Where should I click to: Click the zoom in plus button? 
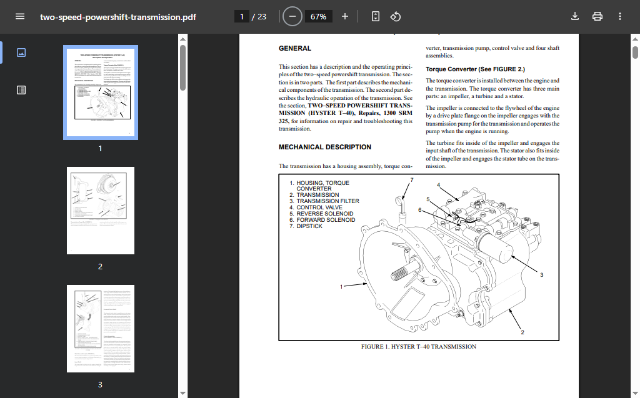coord(345,17)
